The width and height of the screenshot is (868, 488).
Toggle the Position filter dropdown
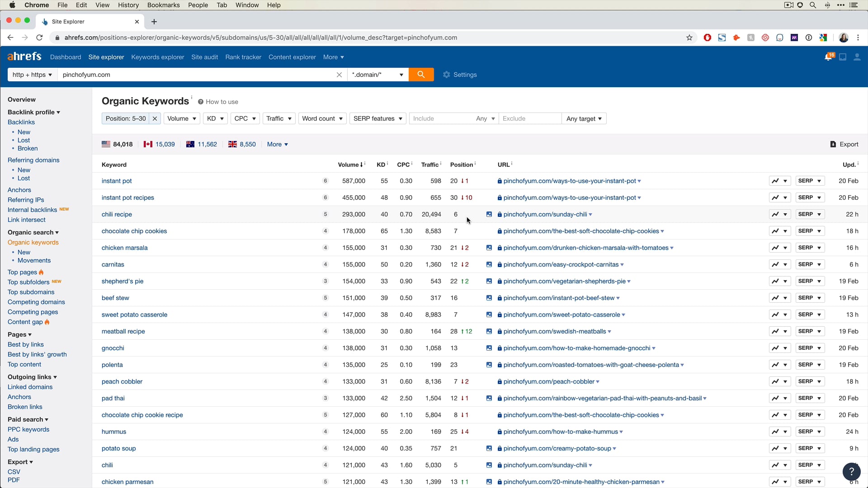coord(125,118)
